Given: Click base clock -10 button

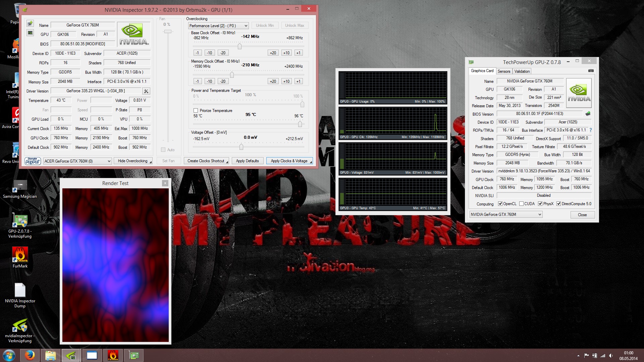Looking at the screenshot, I should click(x=209, y=53).
